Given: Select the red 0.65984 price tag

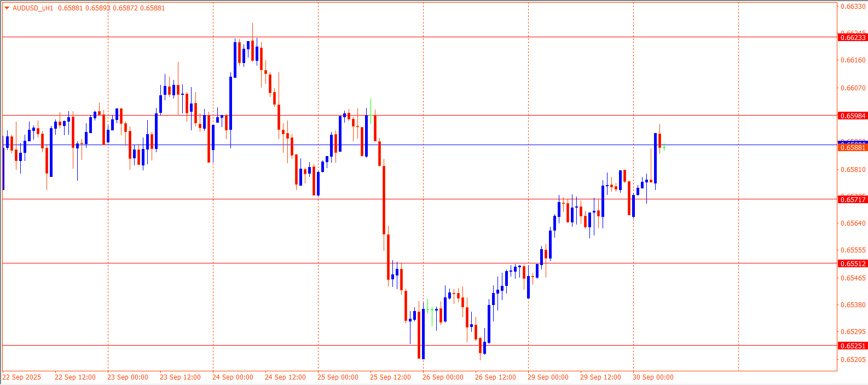Looking at the screenshot, I should pyautogui.click(x=853, y=116).
